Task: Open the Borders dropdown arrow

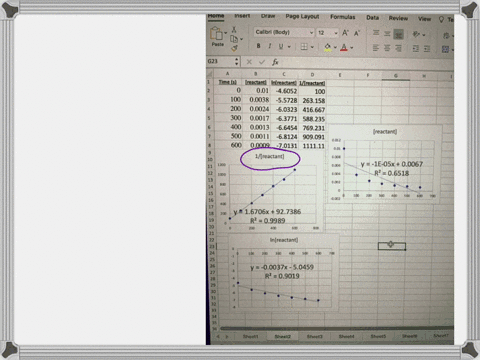Action: [x=312, y=47]
